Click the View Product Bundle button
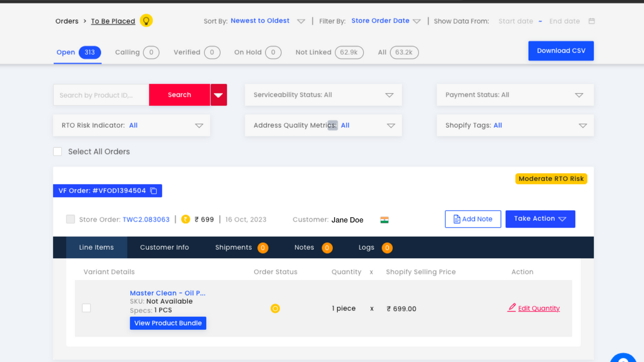 [x=168, y=323]
